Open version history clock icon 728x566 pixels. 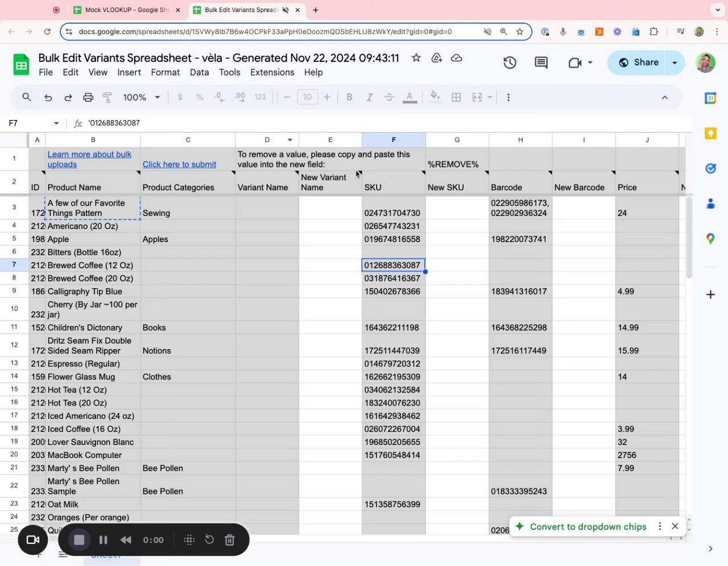510,63
